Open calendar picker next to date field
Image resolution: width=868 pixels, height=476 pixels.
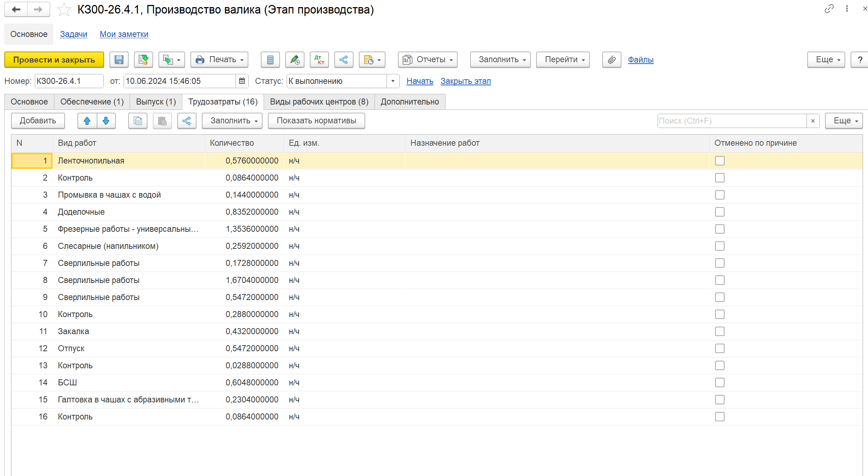coord(242,81)
